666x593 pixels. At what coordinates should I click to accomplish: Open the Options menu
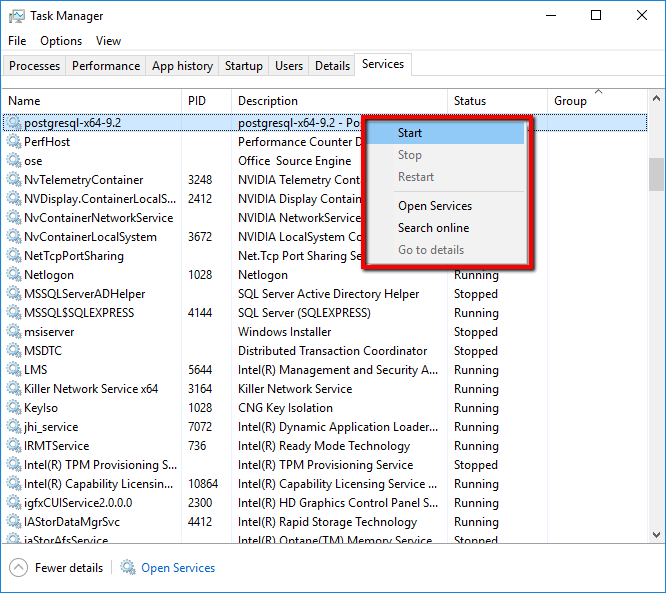tap(61, 41)
